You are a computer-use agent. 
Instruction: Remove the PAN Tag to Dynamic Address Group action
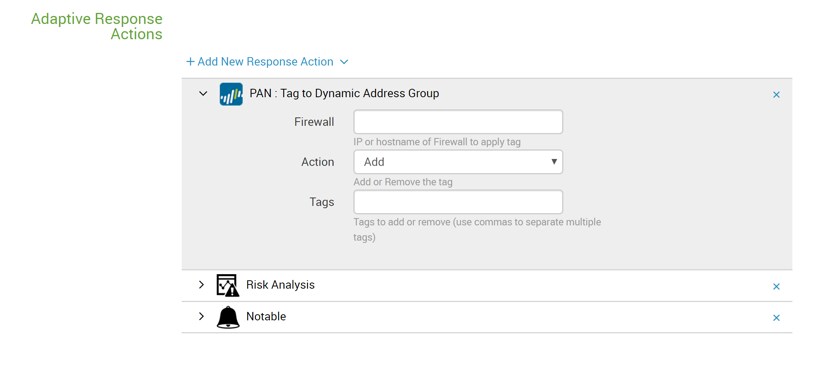776,95
